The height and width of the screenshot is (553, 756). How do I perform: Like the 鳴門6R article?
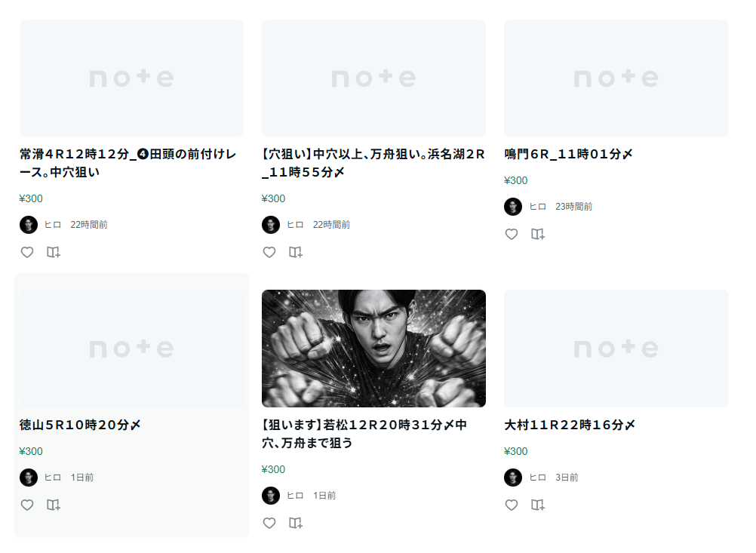point(512,234)
